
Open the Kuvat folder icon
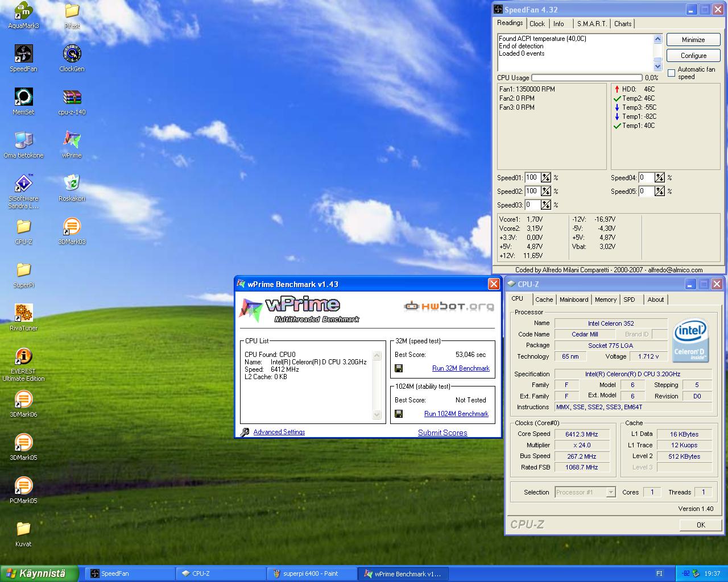[x=23, y=533]
